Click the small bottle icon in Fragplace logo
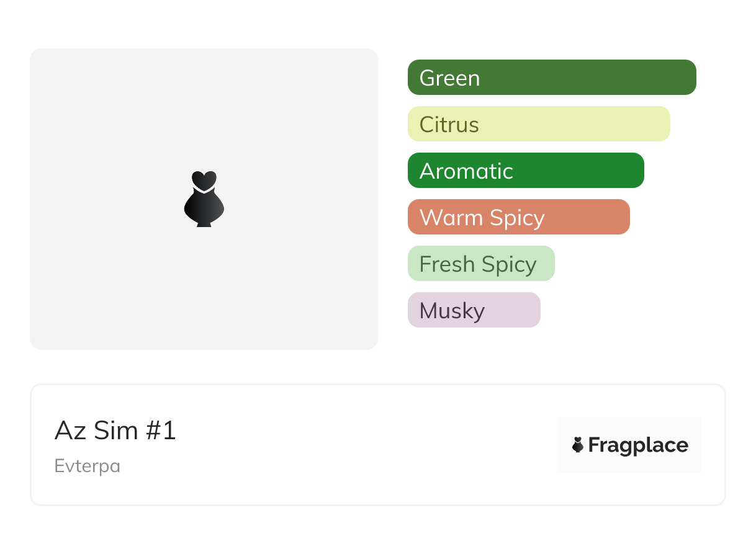This screenshot has height=536, width=756. click(578, 445)
